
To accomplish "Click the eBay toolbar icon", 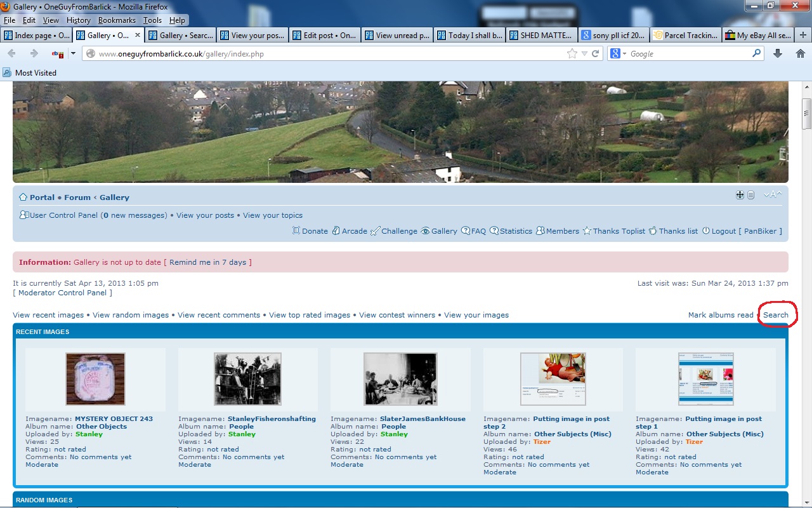I will pyautogui.click(x=57, y=54).
